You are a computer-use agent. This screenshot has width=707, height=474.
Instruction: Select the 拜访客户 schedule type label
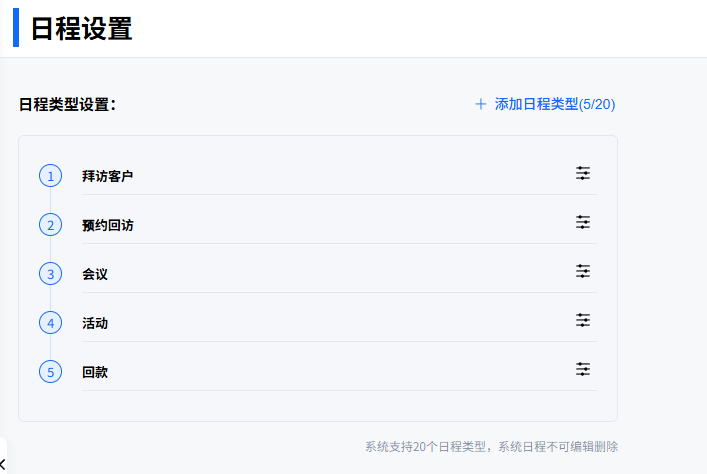107,176
